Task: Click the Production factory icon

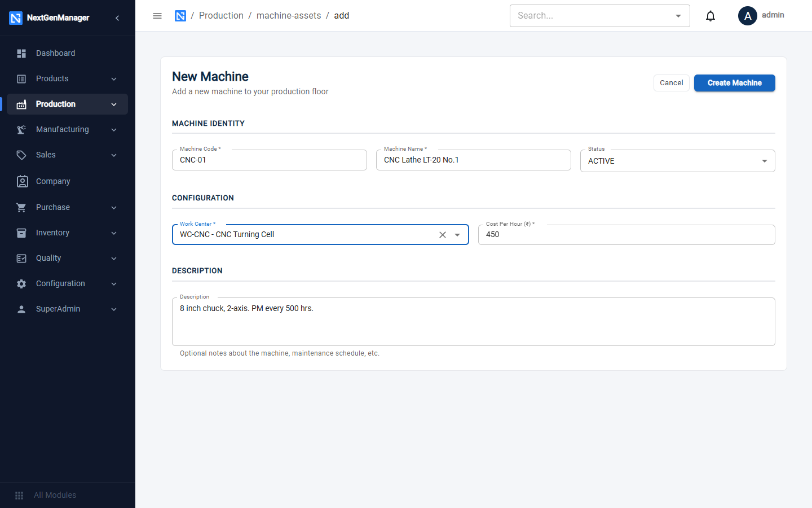Action: pyautogui.click(x=21, y=104)
